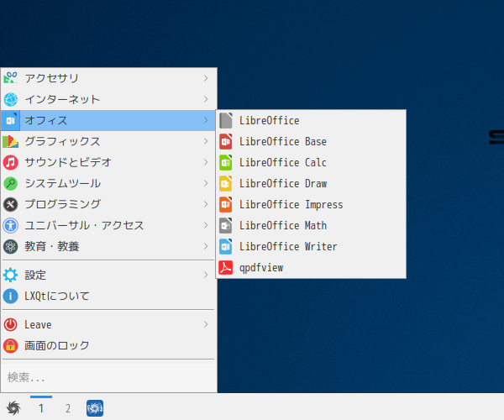
Task: Open the サウンドとビデオ menu category
Action: point(108,162)
